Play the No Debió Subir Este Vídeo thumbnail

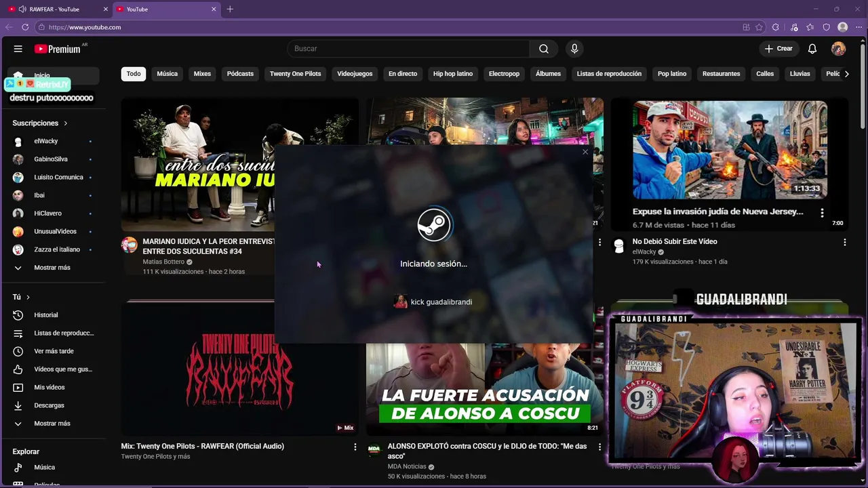click(729, 164)
